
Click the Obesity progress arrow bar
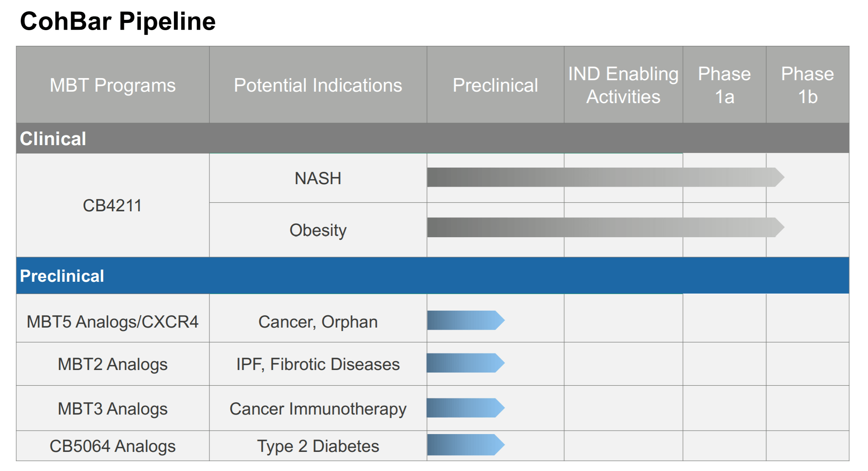coord(606,227)
